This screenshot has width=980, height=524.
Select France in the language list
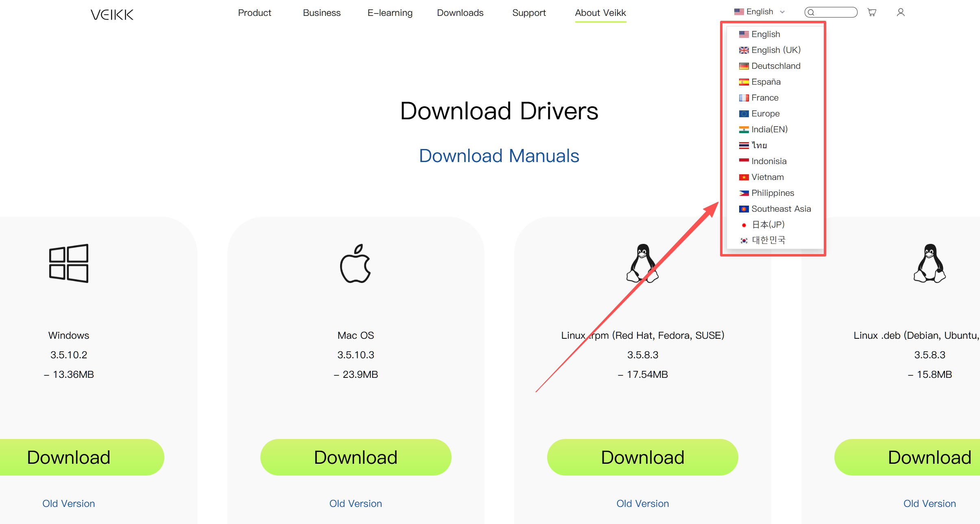point(765,98)
